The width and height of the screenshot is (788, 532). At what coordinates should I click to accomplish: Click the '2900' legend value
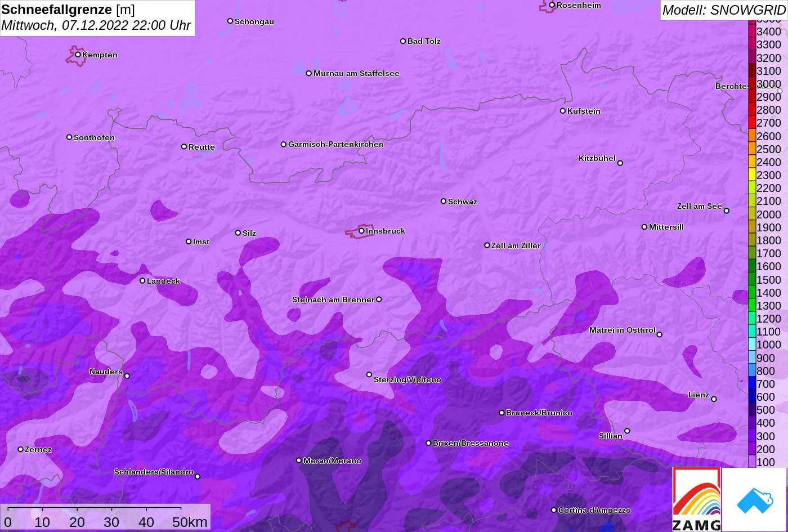click(x=769, y=97)
